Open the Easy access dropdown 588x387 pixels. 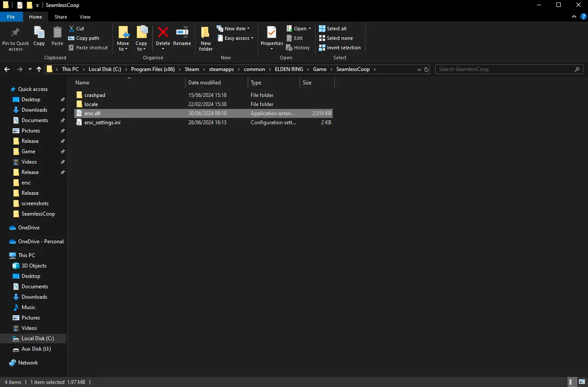click(x=235, y=38)
